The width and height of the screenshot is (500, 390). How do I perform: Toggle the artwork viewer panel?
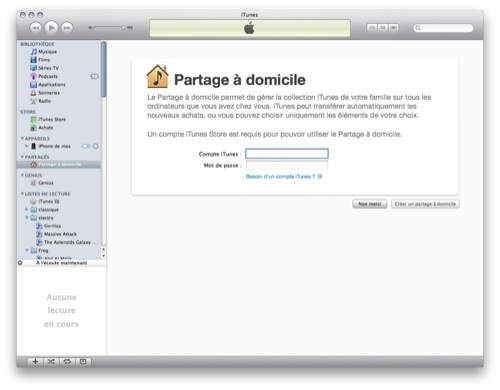pyautogui.click(x=83, y=361)
